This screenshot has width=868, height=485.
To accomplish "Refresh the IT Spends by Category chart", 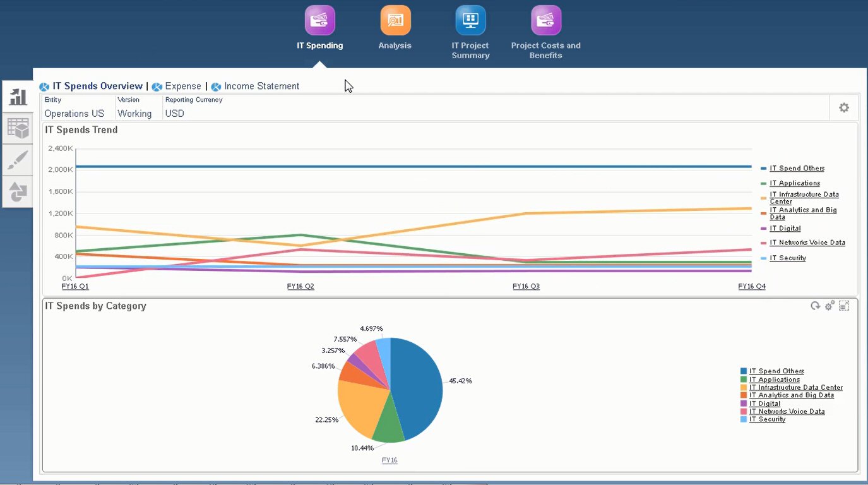I will [x=814, y=305].
